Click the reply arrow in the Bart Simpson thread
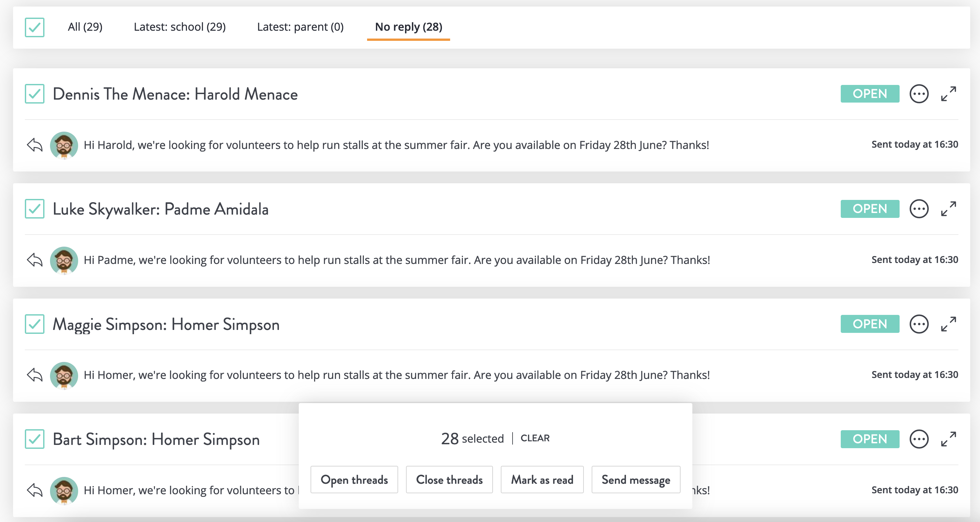 coord(35,490)
